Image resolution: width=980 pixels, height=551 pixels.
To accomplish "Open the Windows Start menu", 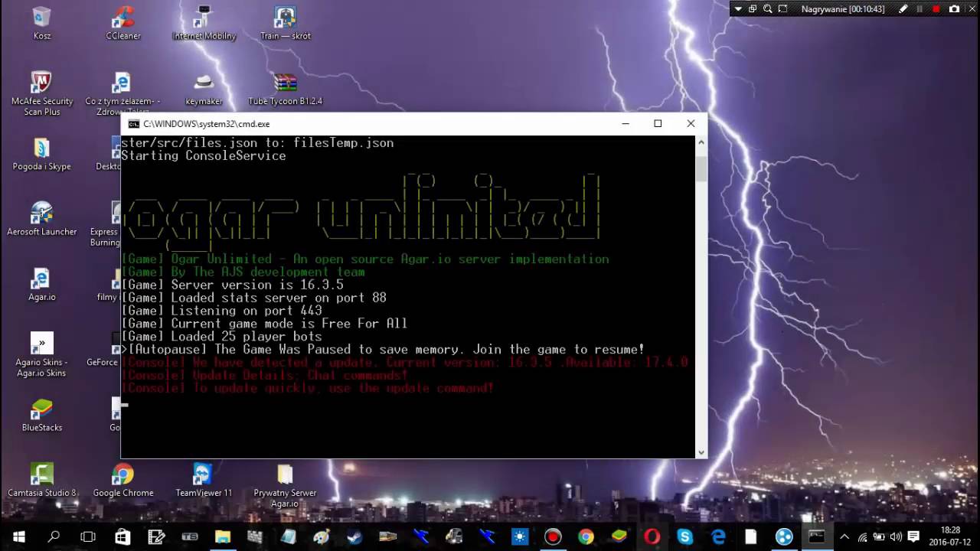I will (x=18, y=537).
